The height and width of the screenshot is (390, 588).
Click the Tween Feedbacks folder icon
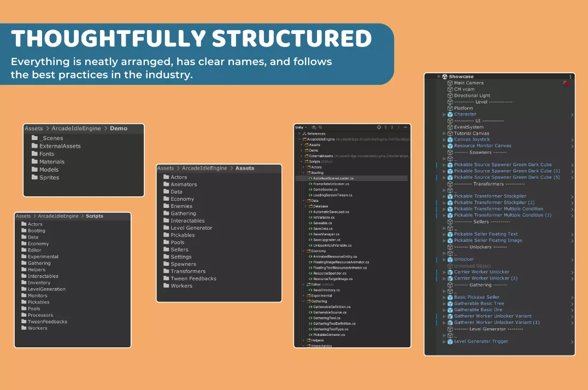click(x=166, y=278)
